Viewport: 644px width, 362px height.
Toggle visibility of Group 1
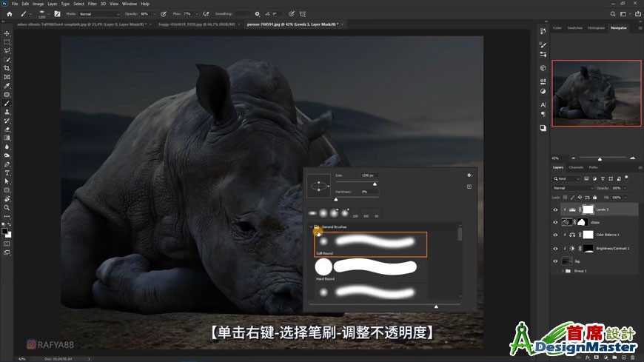(555, 271)
